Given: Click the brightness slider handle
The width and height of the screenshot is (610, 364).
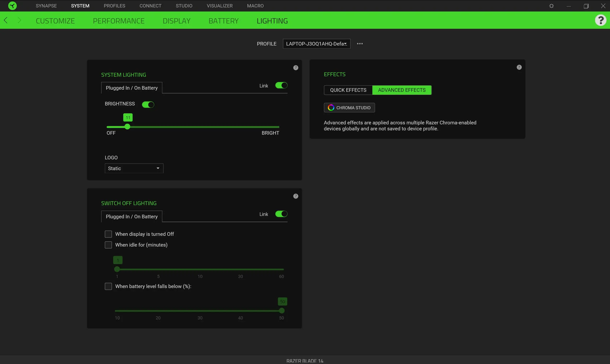Looking at the screenshot, I should click(x=127, y=127).
